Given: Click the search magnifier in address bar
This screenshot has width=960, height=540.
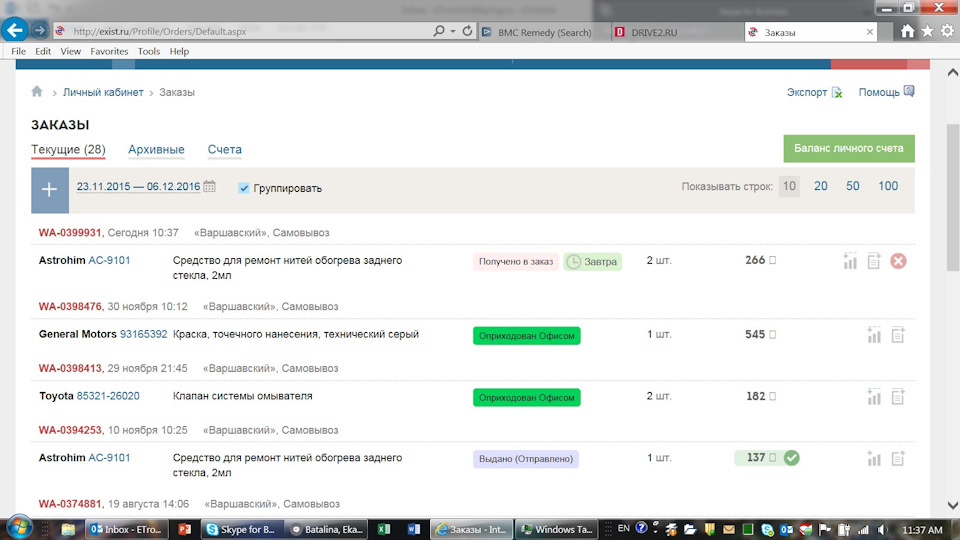Looking at the screenshot, I should (439, 31).
